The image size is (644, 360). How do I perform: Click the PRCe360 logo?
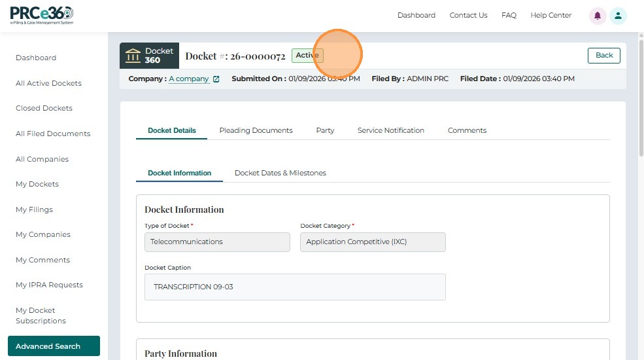pyautogui.click(x=41, y=16)
